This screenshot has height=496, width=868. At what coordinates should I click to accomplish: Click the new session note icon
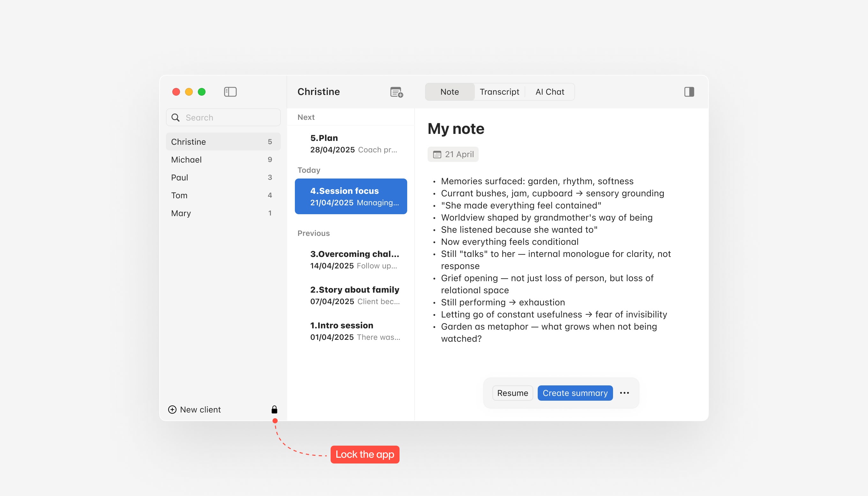coord(396,92)
